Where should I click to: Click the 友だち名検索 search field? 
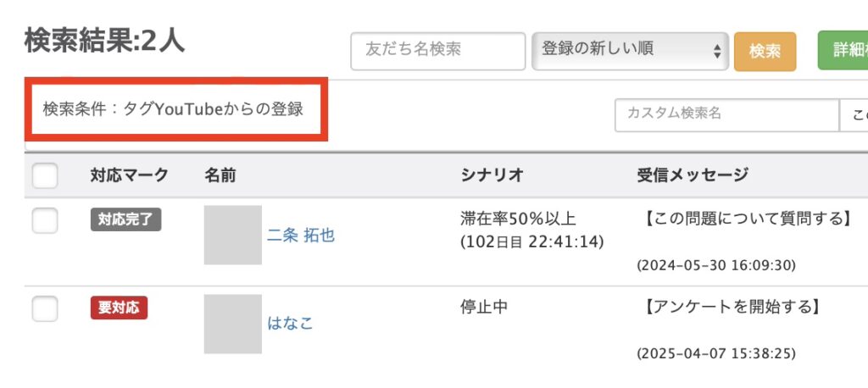pyautogui.click(x=437, y=51)
